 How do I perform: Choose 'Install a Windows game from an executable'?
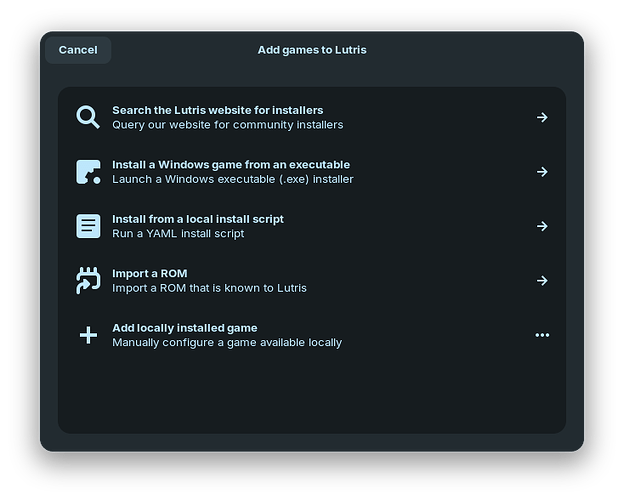[230, 164]
